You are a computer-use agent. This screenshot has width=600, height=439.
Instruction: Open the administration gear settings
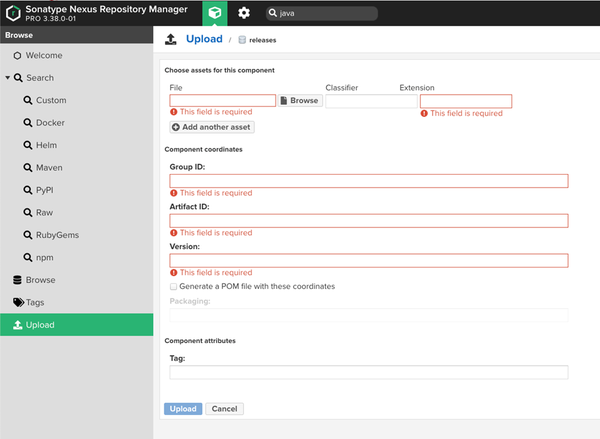(244, 13)
